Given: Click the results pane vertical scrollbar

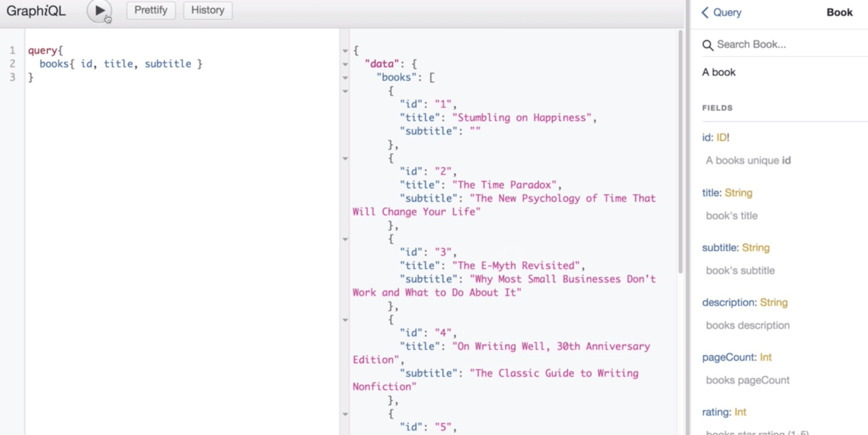Looking at the screenshot, I should tap(680, 149).
